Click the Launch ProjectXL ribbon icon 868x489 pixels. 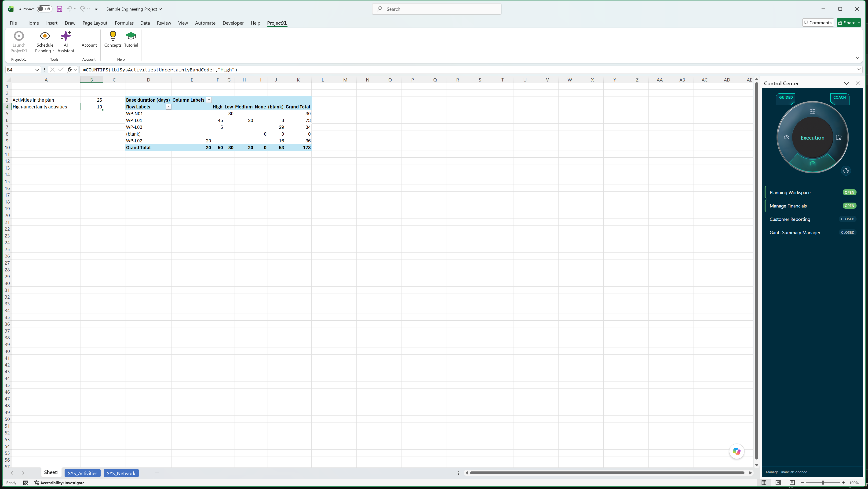pos(19,42)
